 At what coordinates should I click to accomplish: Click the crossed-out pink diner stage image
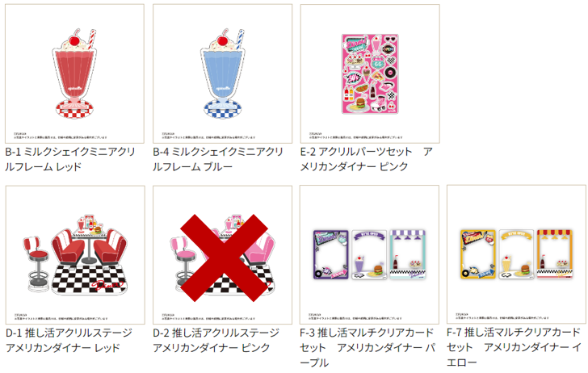coord(222,254)
